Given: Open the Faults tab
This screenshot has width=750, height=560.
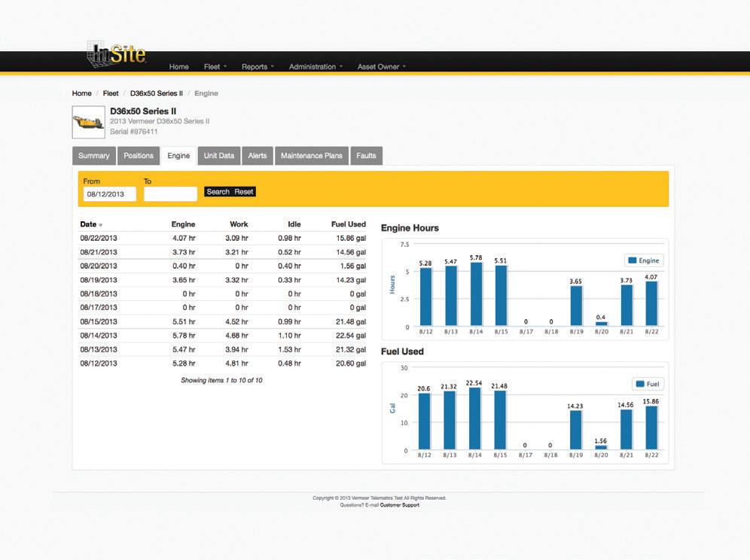Looking at the screenshot, I should 366,155.
